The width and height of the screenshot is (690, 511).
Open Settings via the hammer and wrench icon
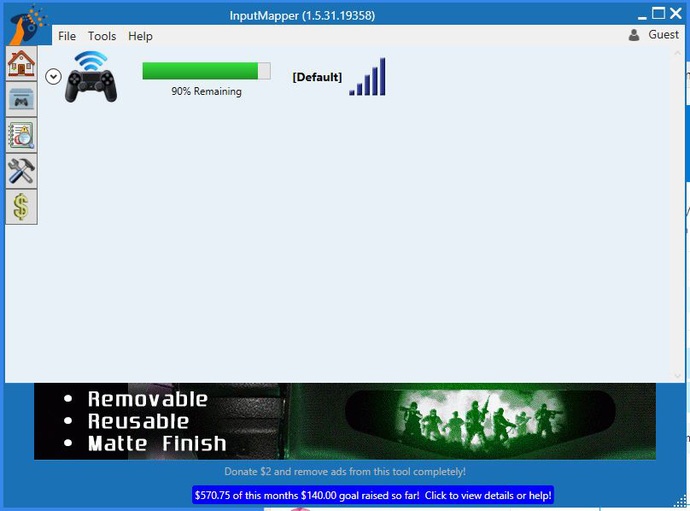click(x=21, y=171)
